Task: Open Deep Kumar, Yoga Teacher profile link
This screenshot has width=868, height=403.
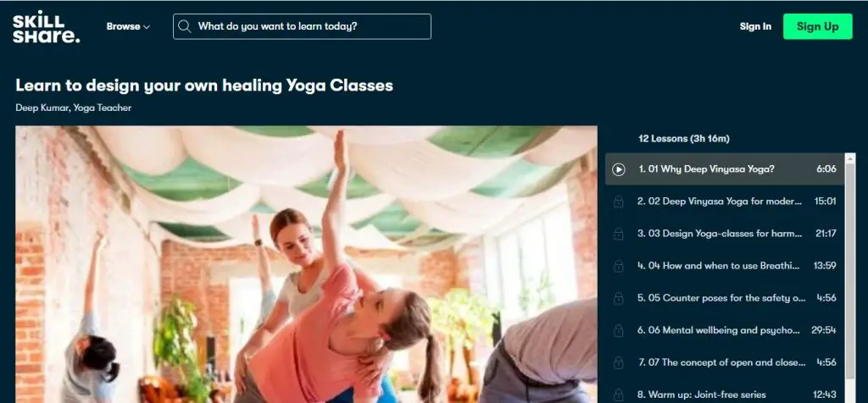Action: pos(74,108)
